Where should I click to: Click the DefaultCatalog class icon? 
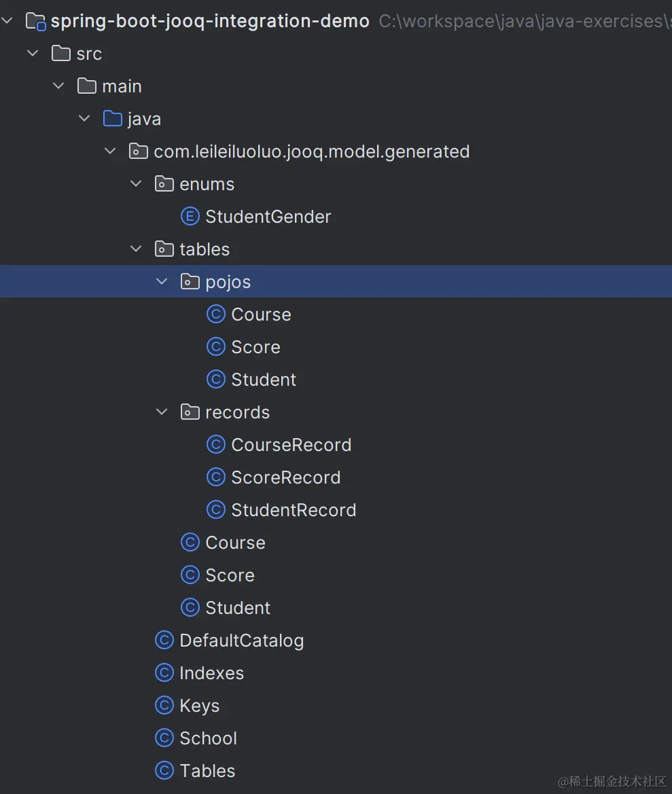point(164,640)
